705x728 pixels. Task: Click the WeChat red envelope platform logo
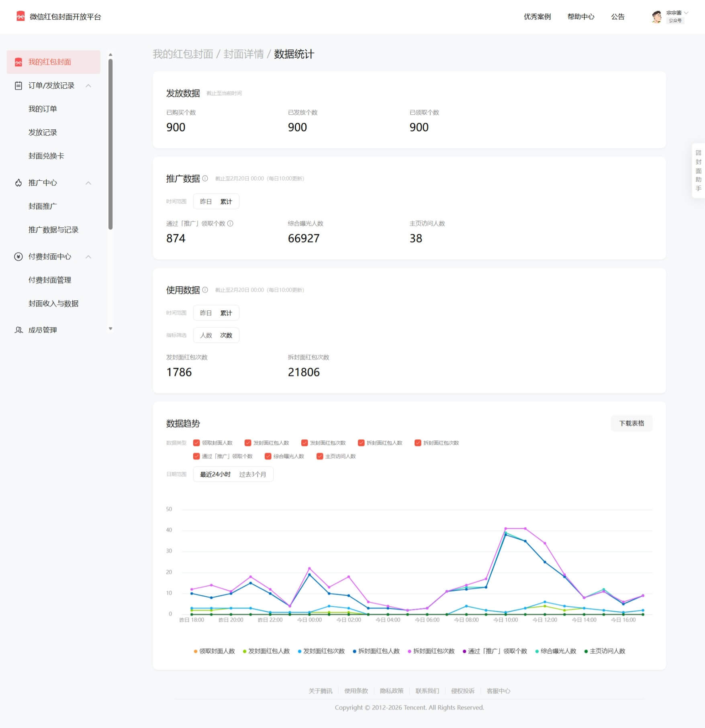[20, 16]
